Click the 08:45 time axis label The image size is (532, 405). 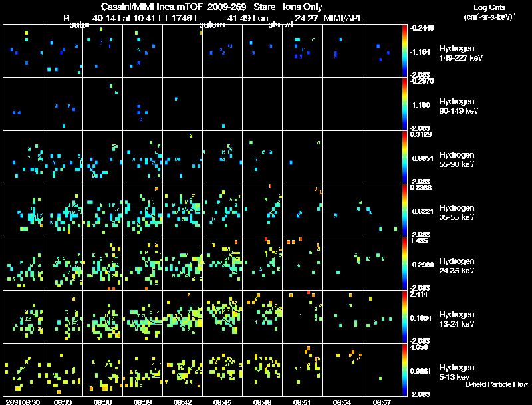222,402
